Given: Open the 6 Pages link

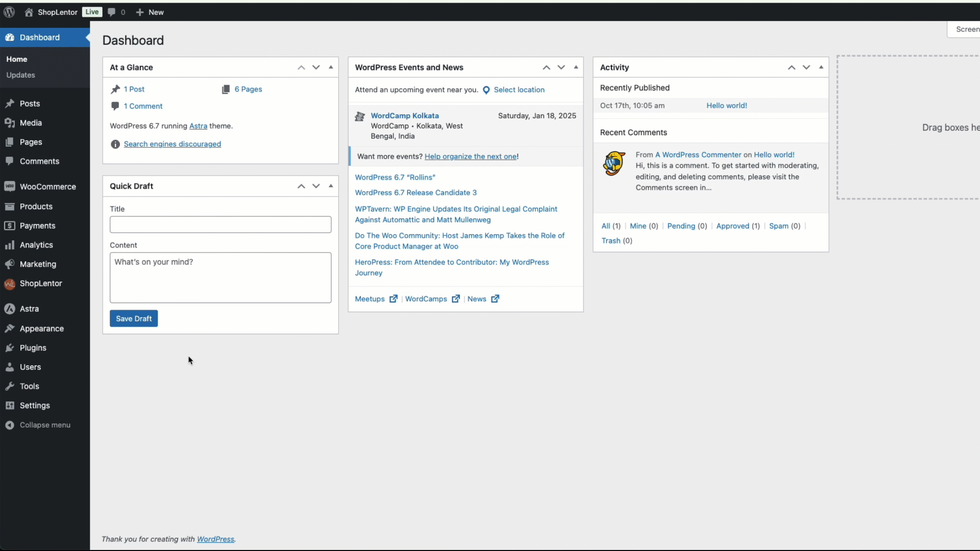Looking at the screenshot, I should [x=248, y=89].
